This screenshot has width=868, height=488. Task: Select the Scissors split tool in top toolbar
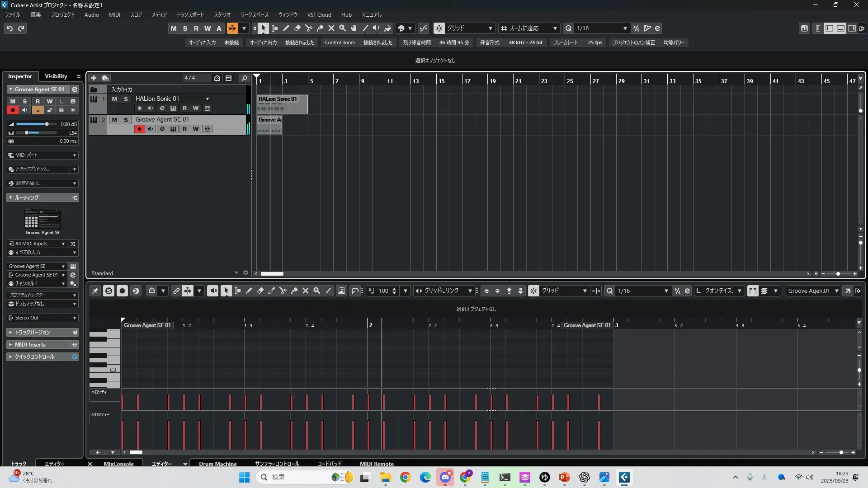tap(309, 28)
